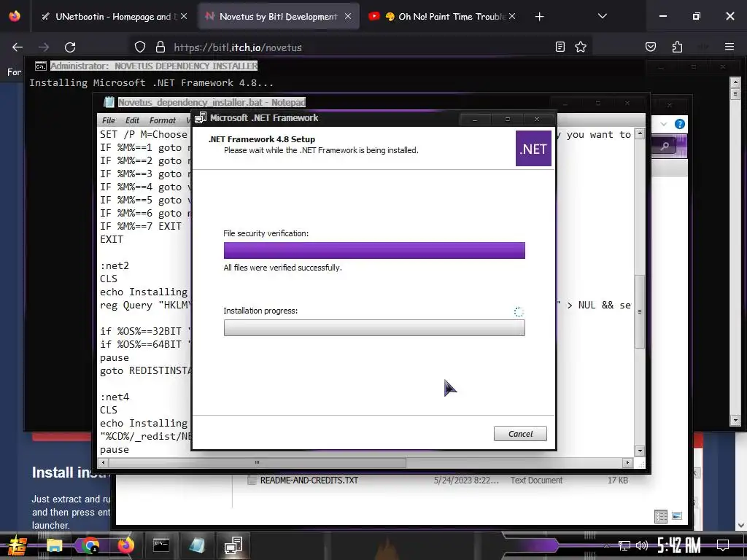This screenshot has height=560, width=747.
Task: Toggle reader view icon
Action: 560,47
